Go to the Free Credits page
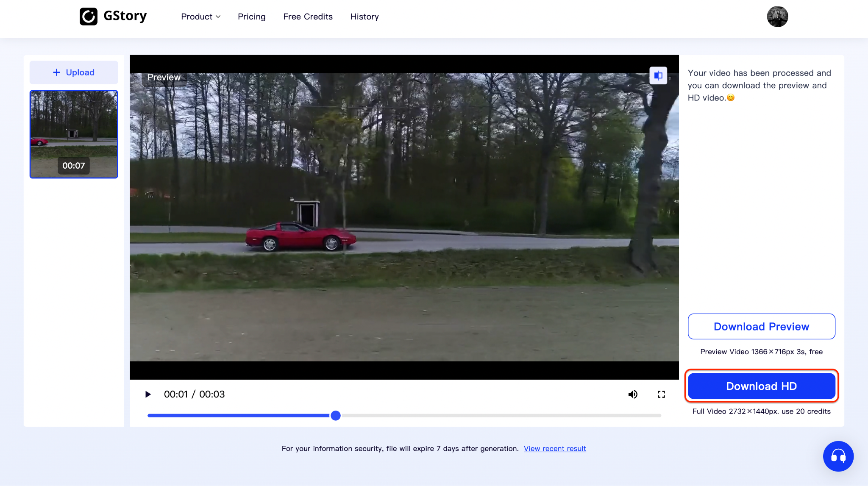Viewport: 868px width, 486px height. [308, 17]
